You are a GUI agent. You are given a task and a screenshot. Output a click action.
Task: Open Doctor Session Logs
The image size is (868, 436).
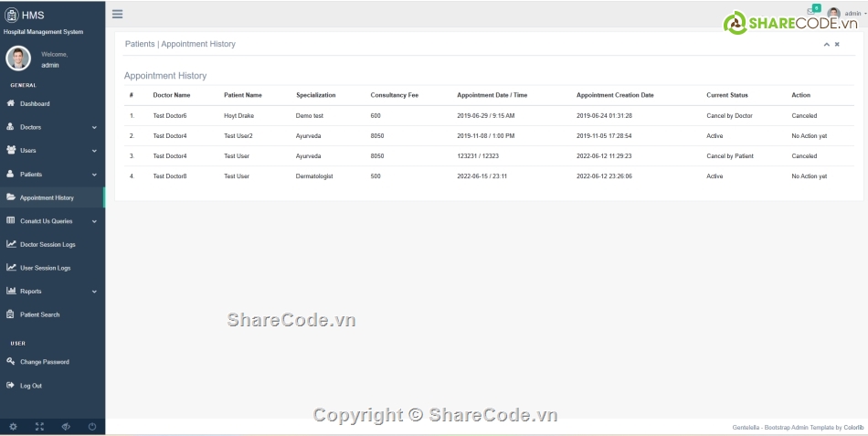coord(48,245)
